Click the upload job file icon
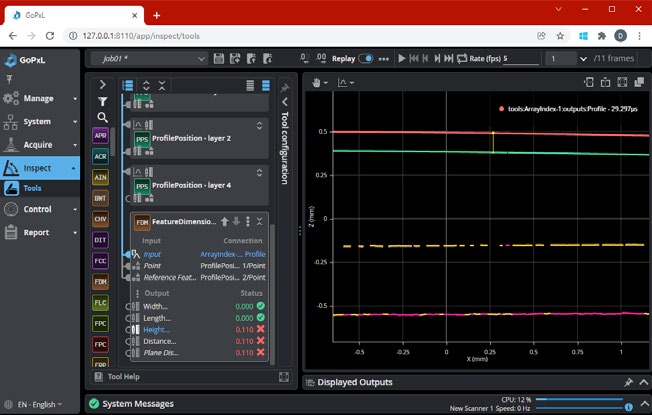 (251, 59)
